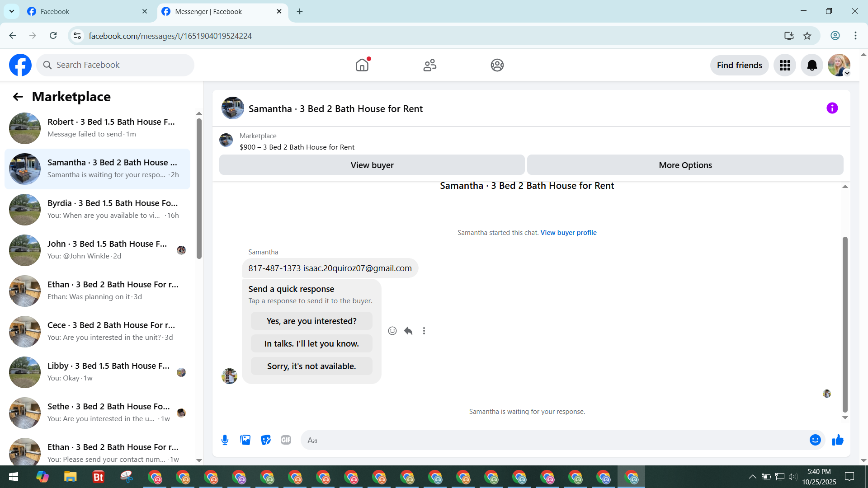Attach a photo using image icon
Screen dimensions: 868x488
point(245,440)
